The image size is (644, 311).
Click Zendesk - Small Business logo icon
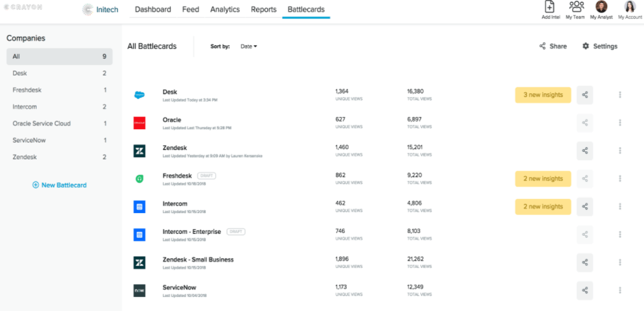(x=140, y=263)
